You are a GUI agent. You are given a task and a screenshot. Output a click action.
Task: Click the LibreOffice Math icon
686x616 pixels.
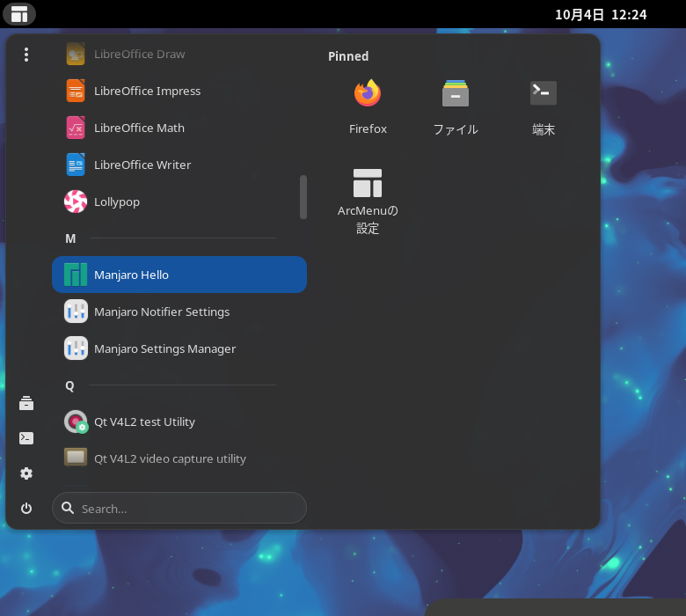[76, 128]
